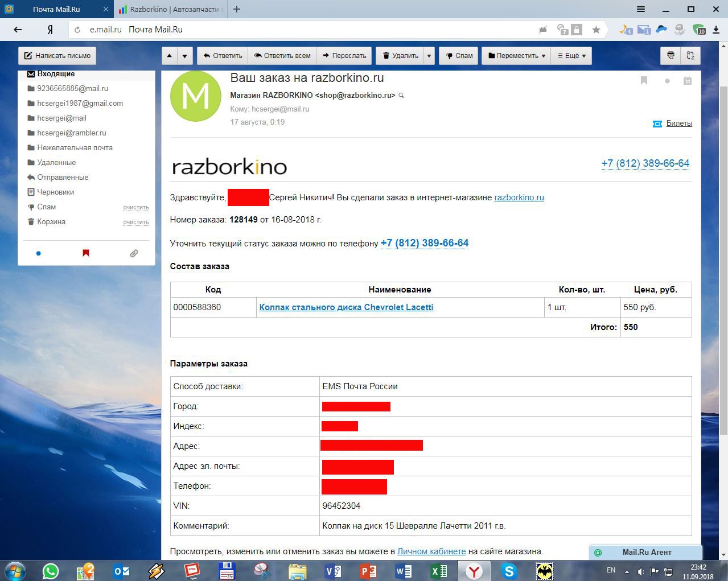Image resolution: width=728 pixels, height=581 pixels.
Task: Go to the next message with down arrow
Action: point(184,56)
